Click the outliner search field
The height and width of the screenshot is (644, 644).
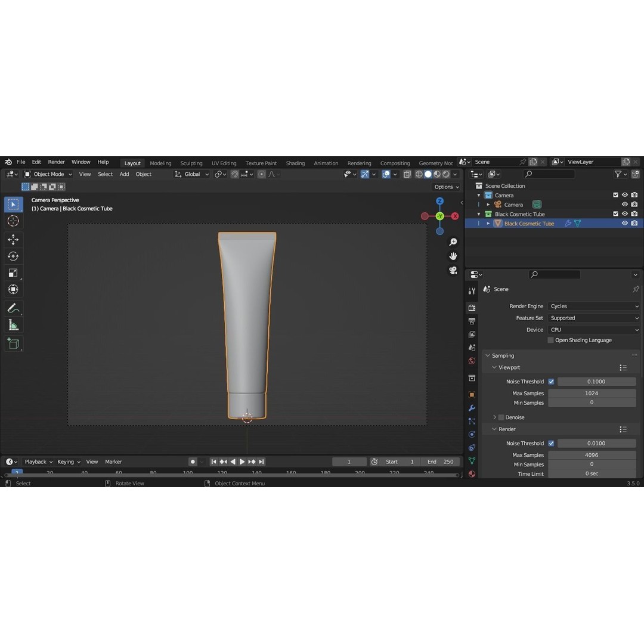click(549, 174)
